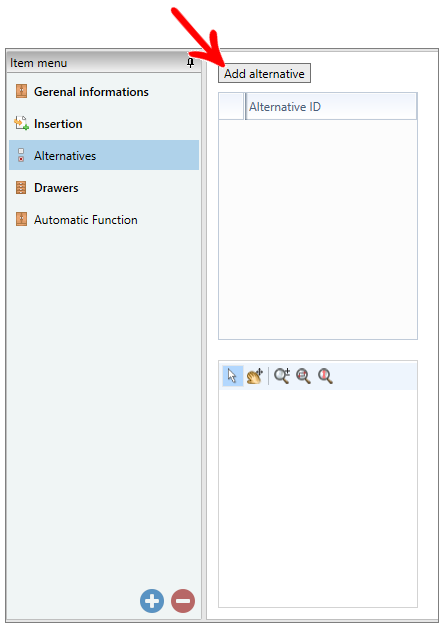The width and height of the screenshot is (447, 632).
Task: Open the Drawers menu item
Action: pyautogui.click(x=104, y=188)
